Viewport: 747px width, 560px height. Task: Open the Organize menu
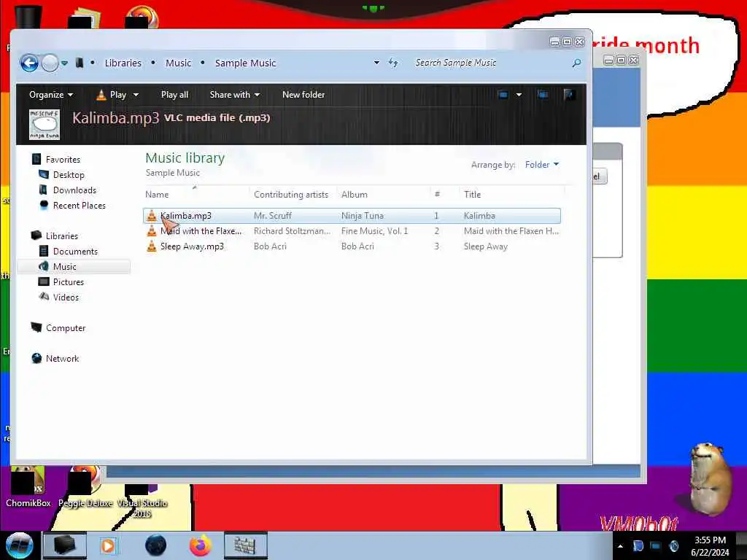[x=51, y=95]
